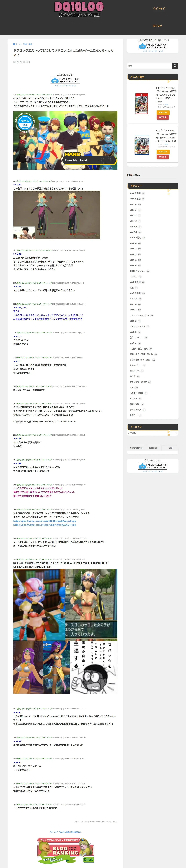Screen dimensions: 186x868
Task: Click the >>283 reply anchor
Action: (x=17, y=439)
